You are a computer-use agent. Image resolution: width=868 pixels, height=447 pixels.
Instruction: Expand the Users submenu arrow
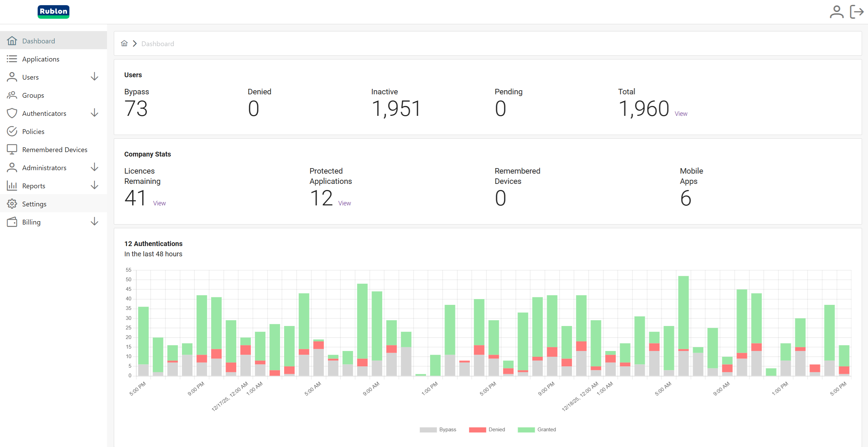point(95,77)
